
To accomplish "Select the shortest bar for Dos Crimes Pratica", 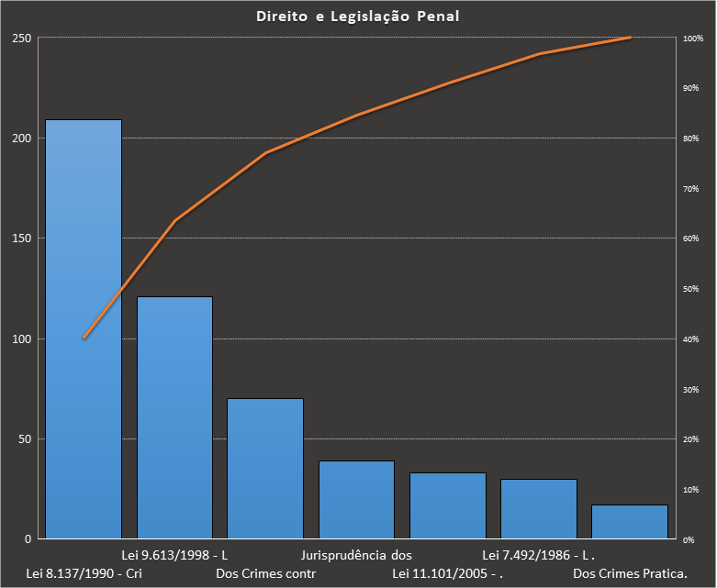I will pyautogui.click(x=629, y=521).
